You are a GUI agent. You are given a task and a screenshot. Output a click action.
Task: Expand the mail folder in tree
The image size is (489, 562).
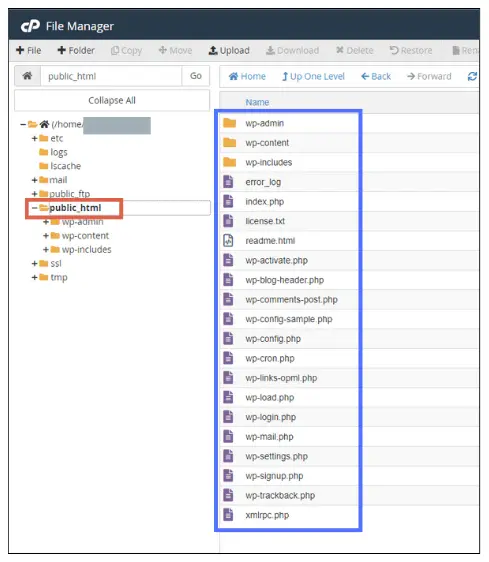coord(34,180)
